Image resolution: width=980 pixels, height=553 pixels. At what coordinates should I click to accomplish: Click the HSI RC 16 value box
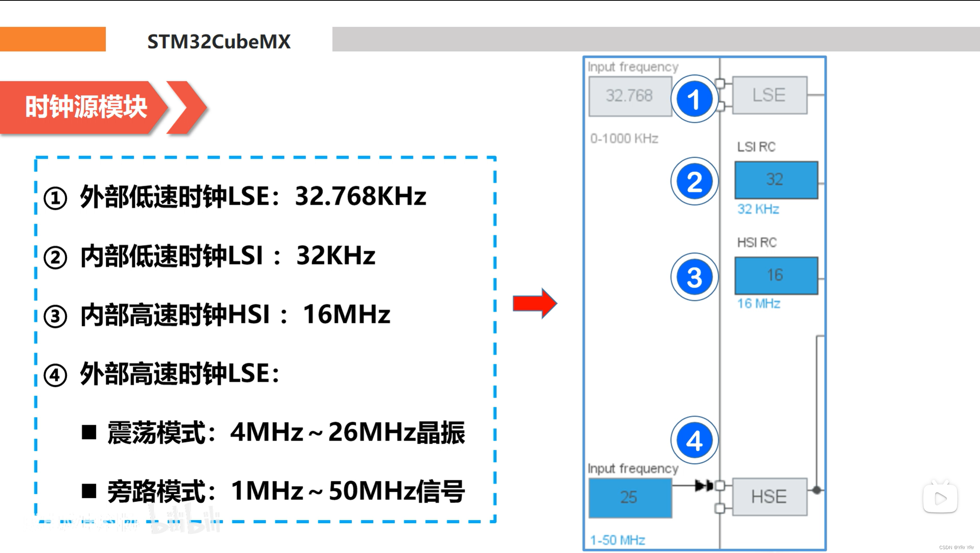[776, 275]
